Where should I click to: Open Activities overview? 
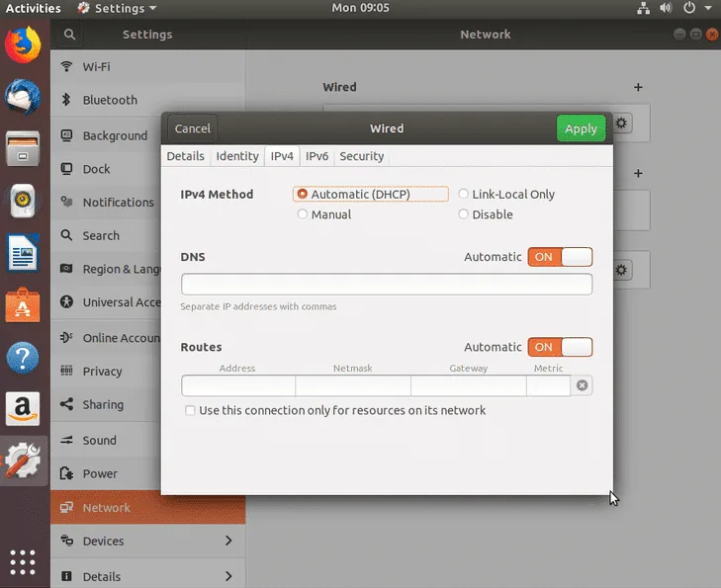33,8
